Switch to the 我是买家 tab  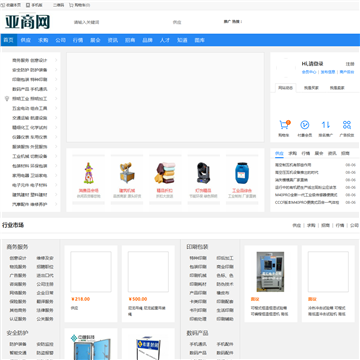[x=311, y=88]
